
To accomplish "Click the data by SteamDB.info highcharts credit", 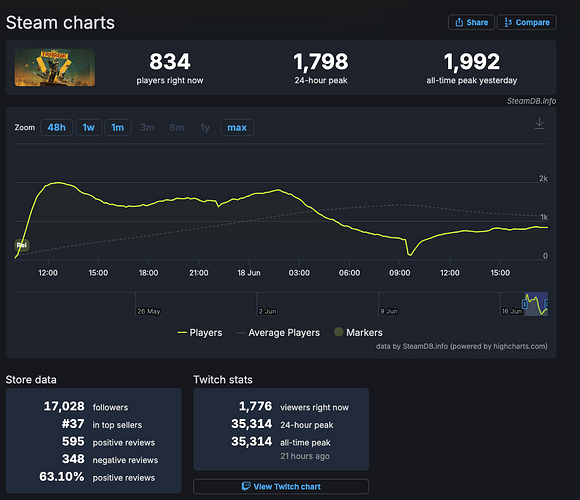I will [x=462, y=346].
